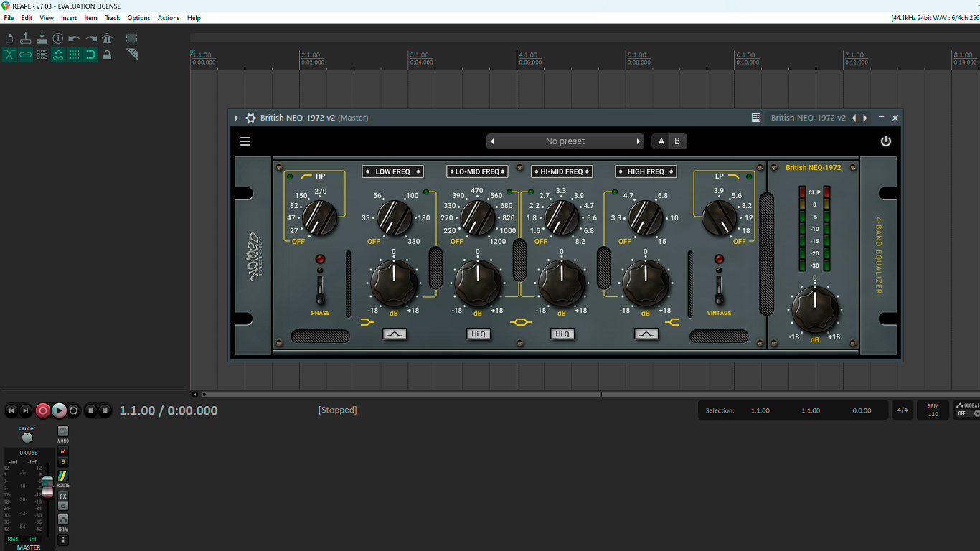Go to previous FX in chain arrow

tap(854, 118)
